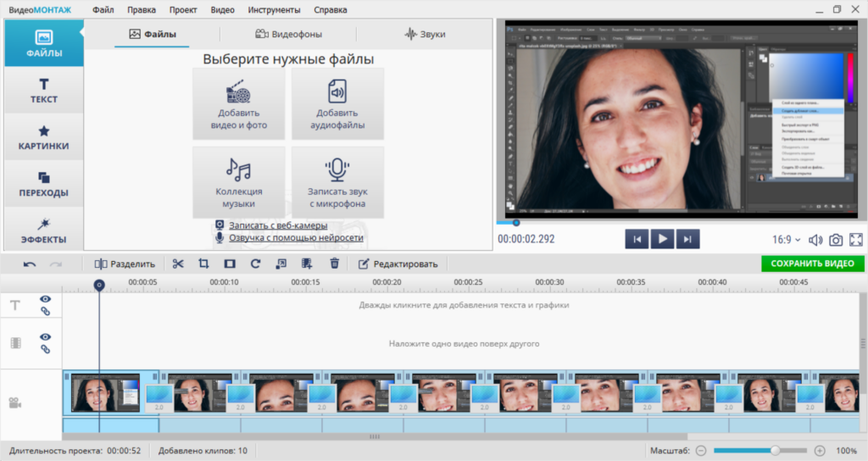Toggle link icon of text track

(x=46, y=312)
